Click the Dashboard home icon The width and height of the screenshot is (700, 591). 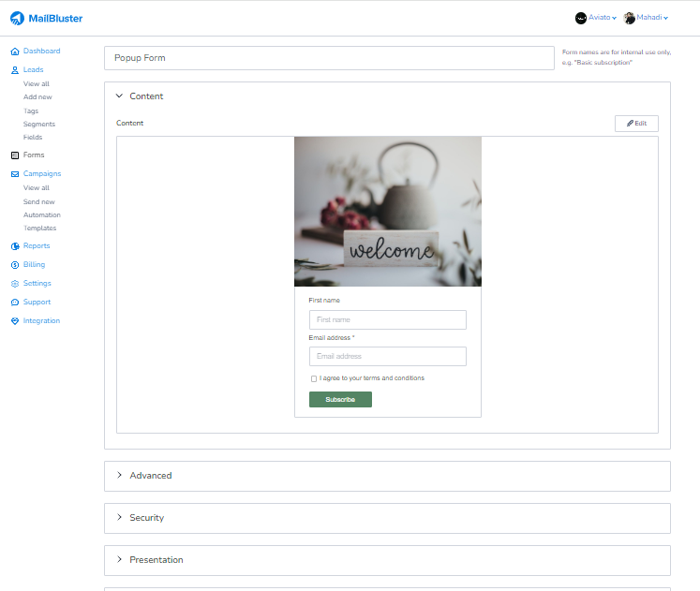pyautogui.click(x=15, y=52)
